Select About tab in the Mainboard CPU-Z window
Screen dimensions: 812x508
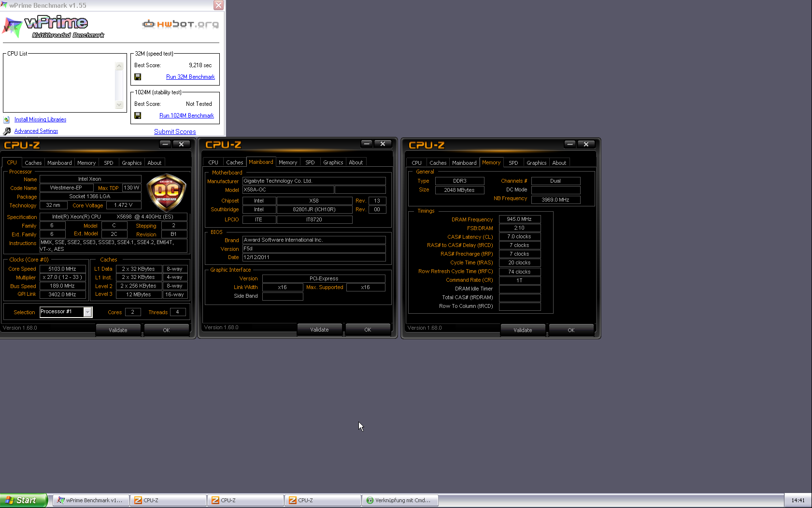(x=356, y=162)
